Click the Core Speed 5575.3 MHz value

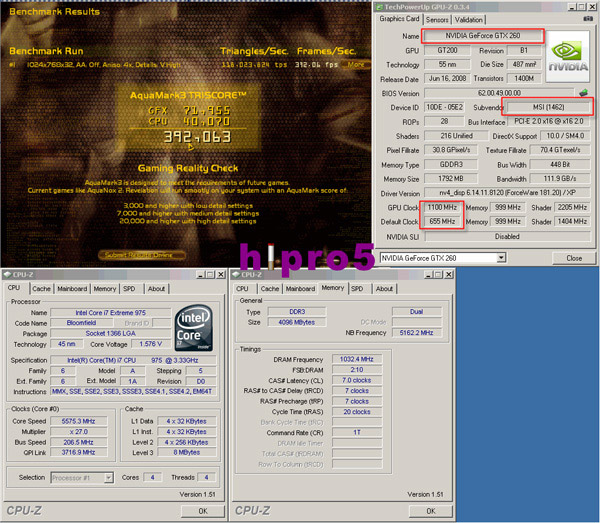(x=78, y=421)
